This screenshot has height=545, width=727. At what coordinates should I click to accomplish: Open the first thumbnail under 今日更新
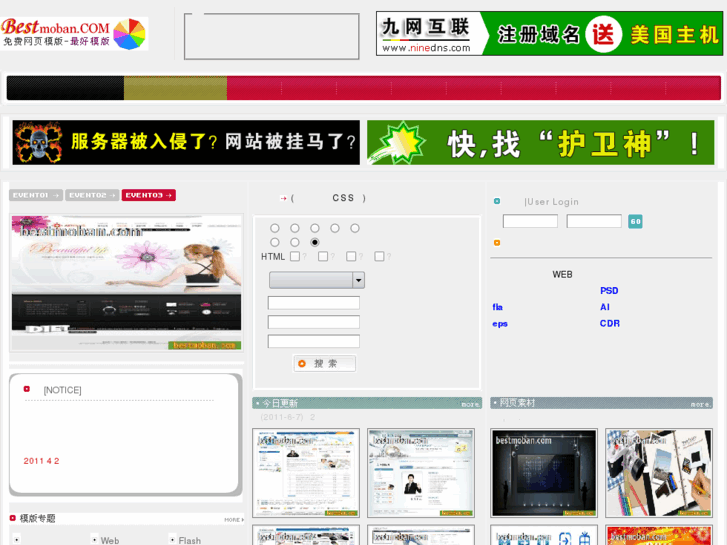point(306,473)
